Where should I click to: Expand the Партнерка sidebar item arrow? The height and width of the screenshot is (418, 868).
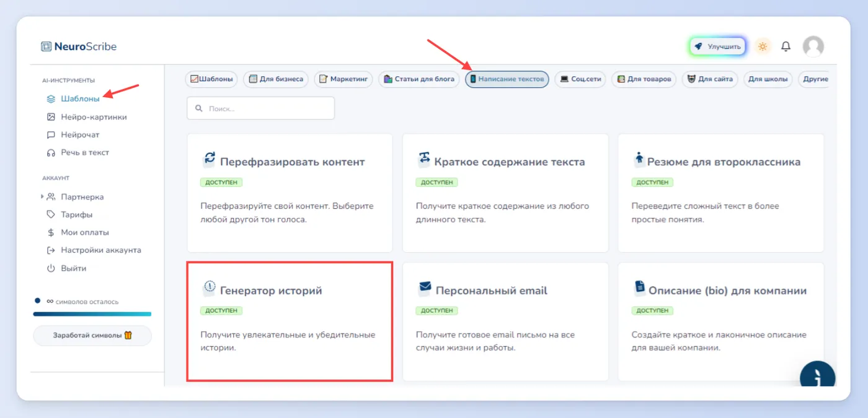pos(42,196)
